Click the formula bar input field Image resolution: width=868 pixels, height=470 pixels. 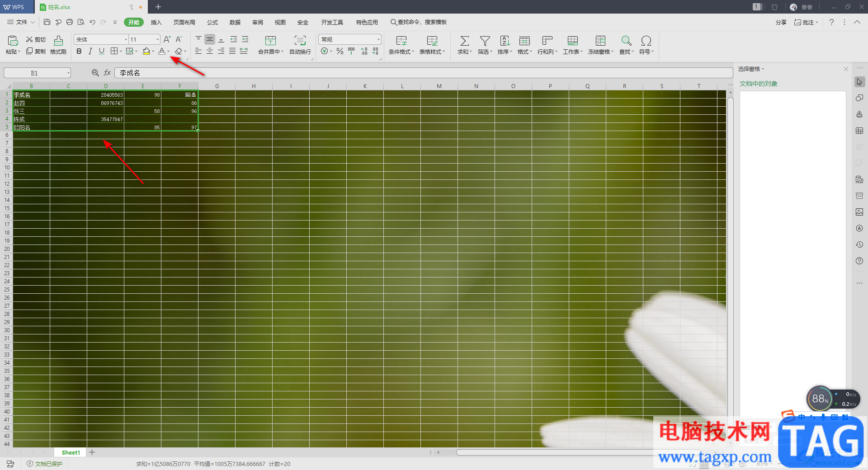423,73
